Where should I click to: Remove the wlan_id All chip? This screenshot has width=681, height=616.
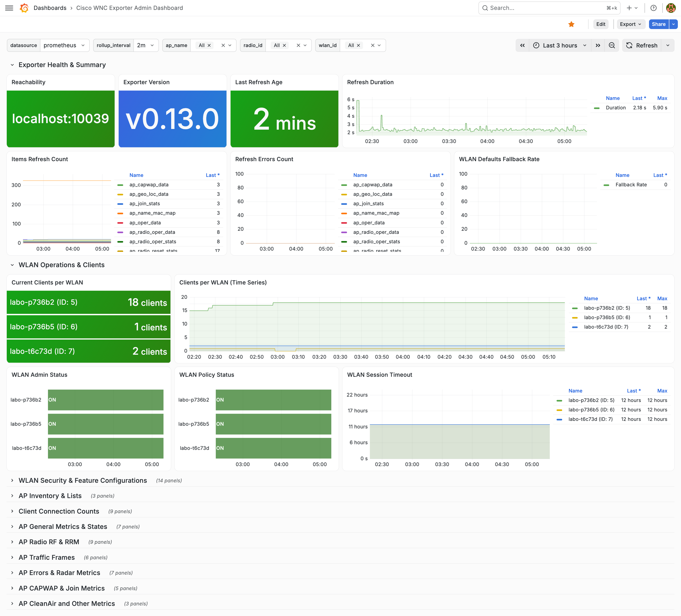pyautogui.click(x=359, y=45)
